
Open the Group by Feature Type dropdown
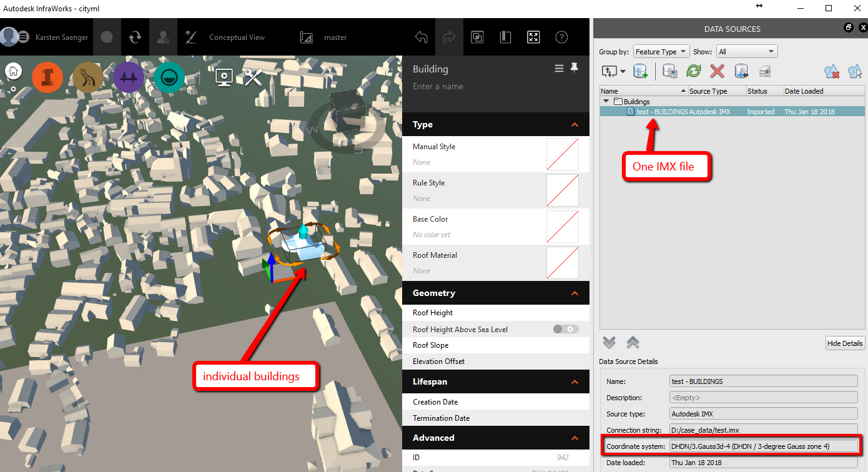[x=661, y=51]
